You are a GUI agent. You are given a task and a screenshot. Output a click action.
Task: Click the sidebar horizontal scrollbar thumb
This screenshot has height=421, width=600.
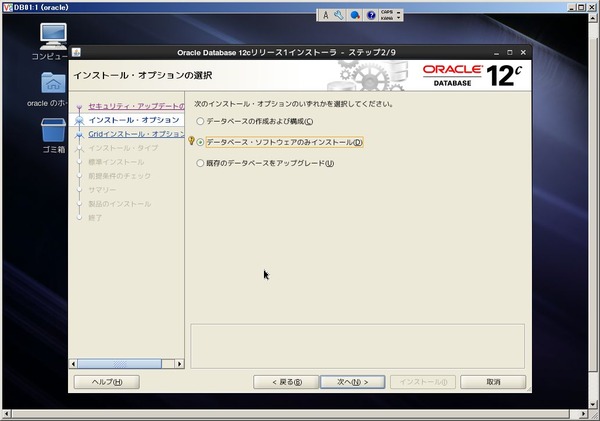pos(120,364)
